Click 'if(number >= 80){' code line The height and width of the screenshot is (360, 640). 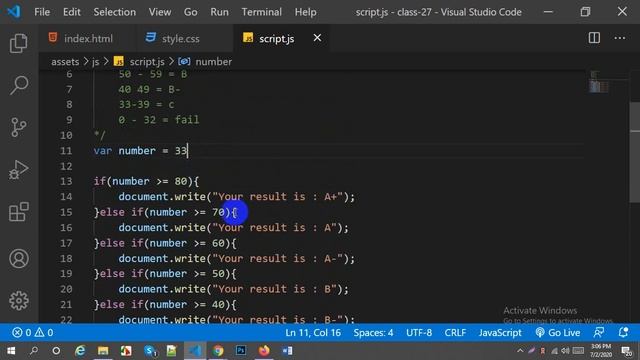click(146, 181)
